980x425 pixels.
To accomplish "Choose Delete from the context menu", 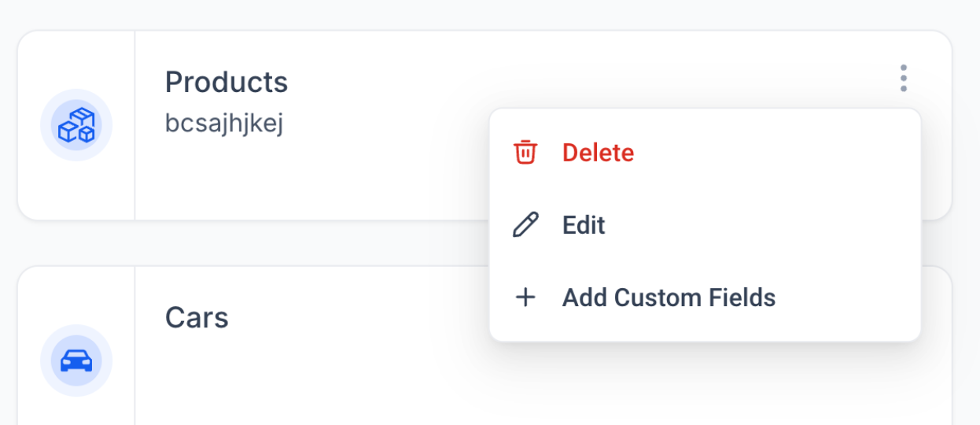I will coord(598,152).
